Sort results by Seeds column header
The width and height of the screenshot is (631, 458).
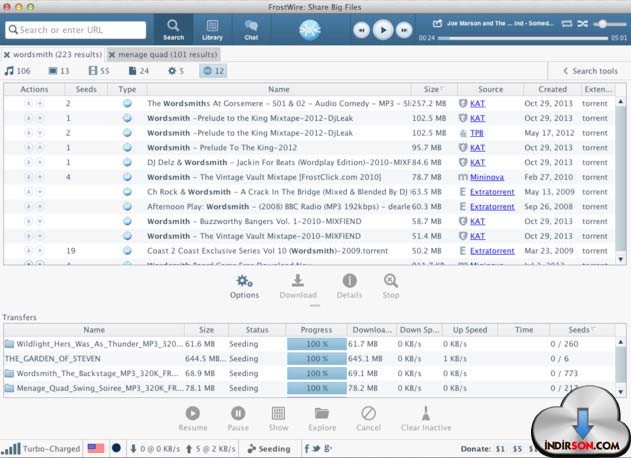[86, 89]
